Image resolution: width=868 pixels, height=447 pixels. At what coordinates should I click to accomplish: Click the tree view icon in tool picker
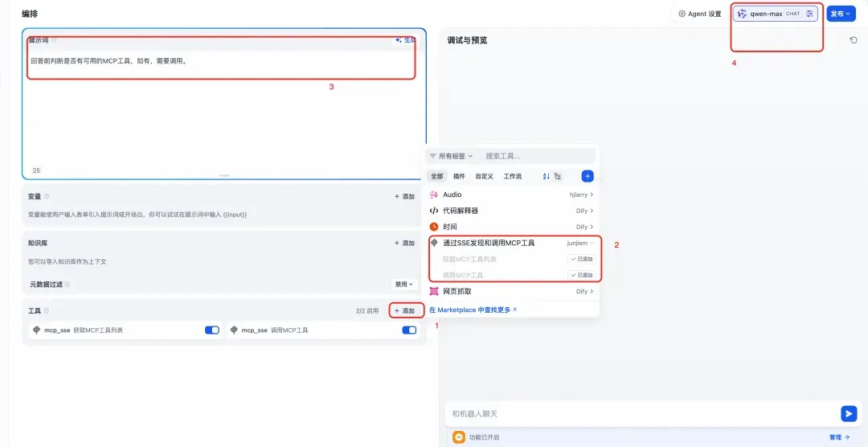[558, 176]
